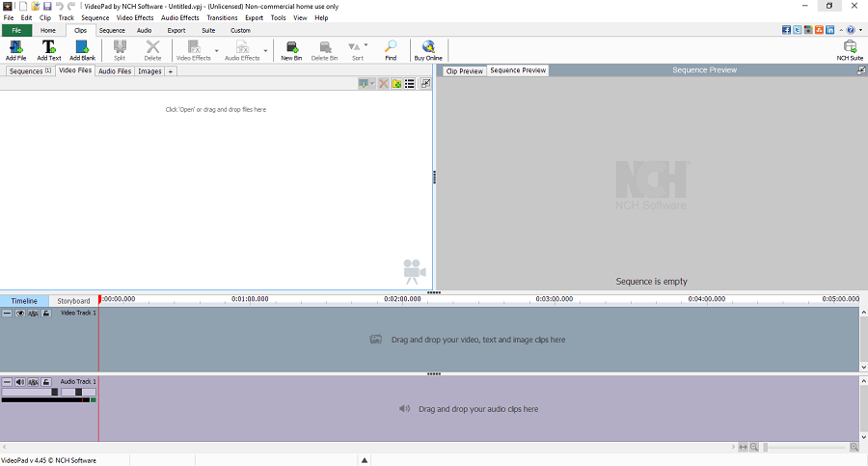Click the Delete Bin icon
This screenshot has height=466, width=868.
coord(324,50)
